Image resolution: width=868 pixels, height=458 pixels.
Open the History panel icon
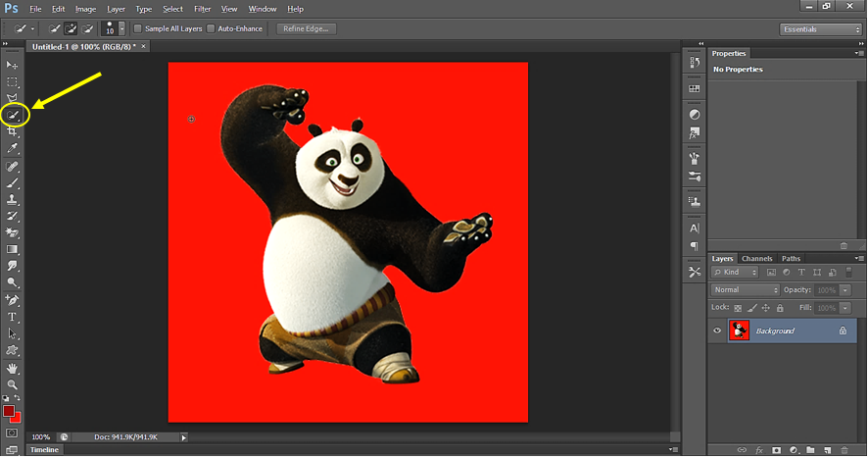tap(695, 63)
